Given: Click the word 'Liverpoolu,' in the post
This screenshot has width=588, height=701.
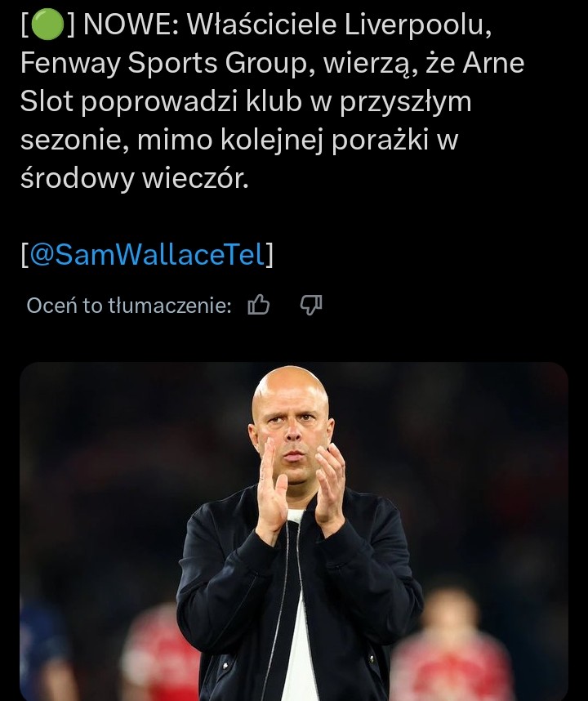Looking at the screenshot, I should click(x=418, y=25).
